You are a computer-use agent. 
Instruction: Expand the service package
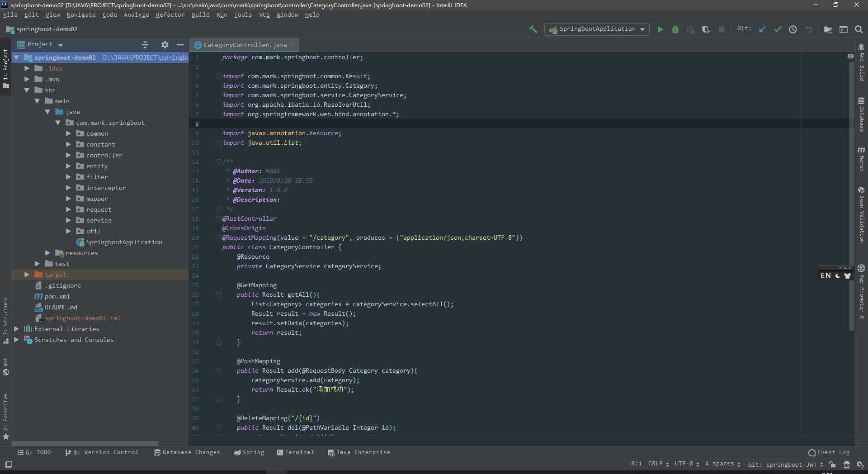(68, 220)
